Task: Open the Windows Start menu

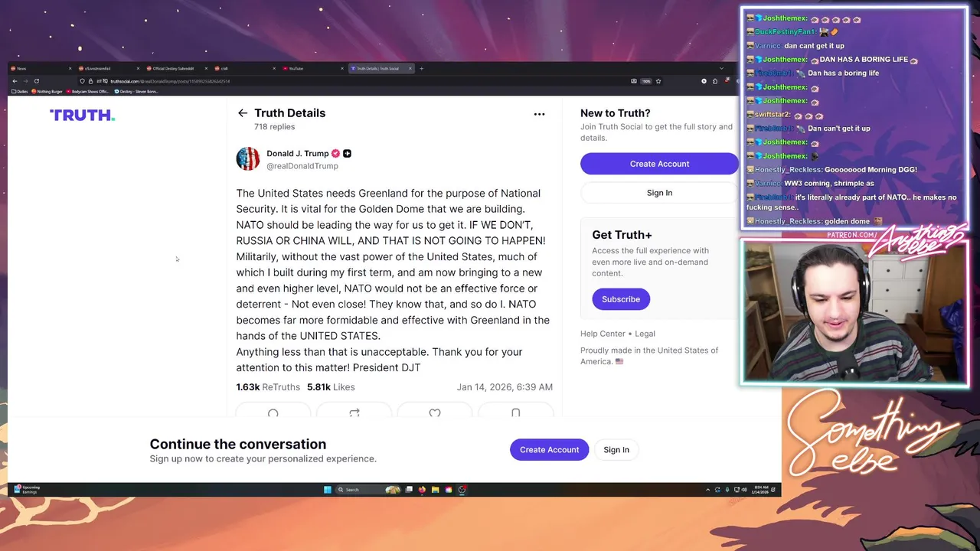Action: (x=328, y=490)
